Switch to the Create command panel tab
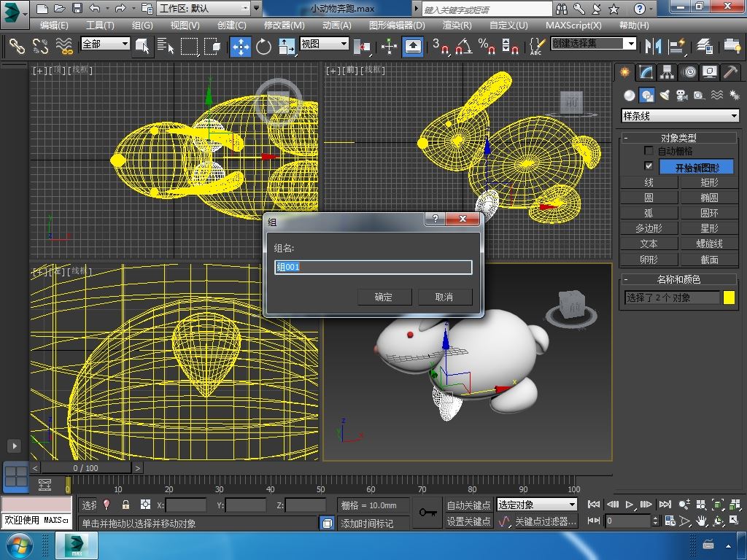This screenshot has height=560, width=747. (624, 72)
